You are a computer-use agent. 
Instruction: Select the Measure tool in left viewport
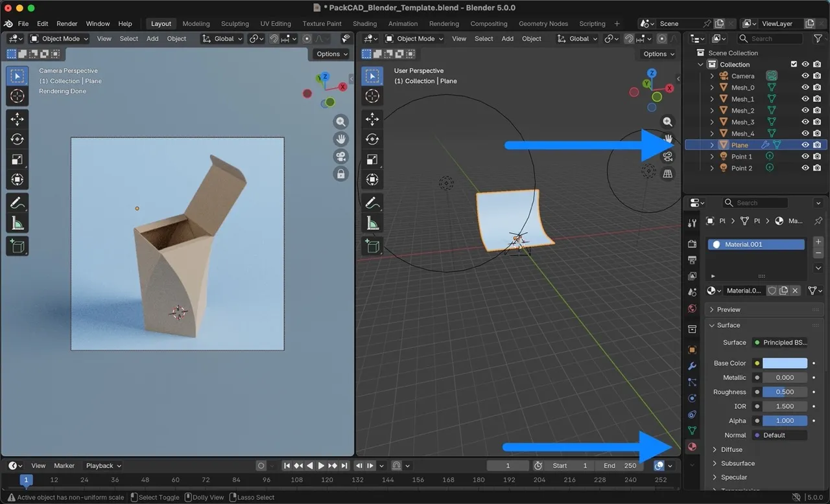tap(17, 223)
